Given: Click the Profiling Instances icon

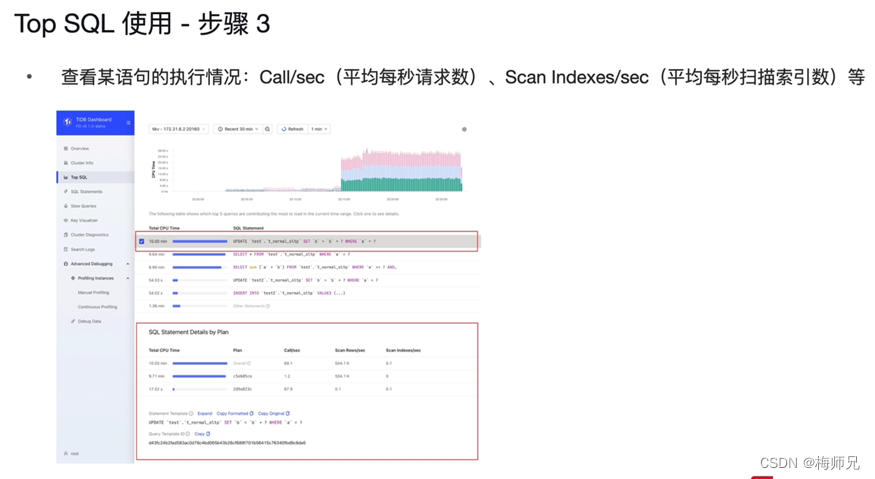Looking at the screenshot, I should click(73, 278).
